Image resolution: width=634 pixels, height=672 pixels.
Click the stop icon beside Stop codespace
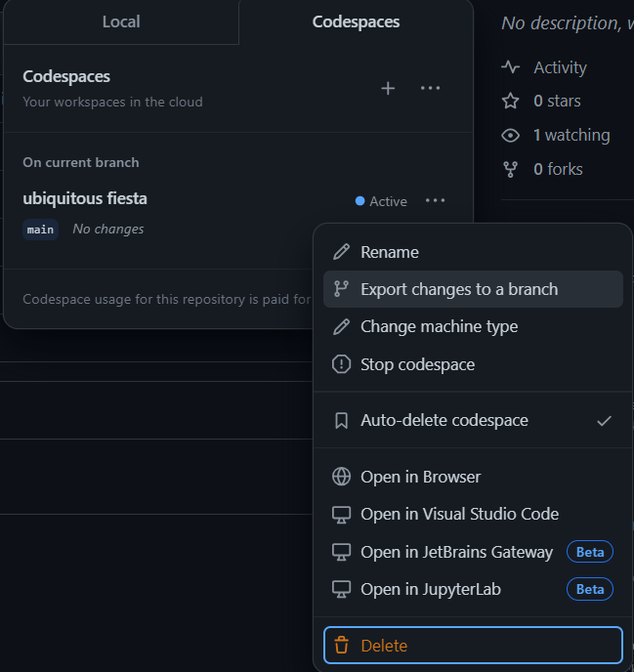341,364
